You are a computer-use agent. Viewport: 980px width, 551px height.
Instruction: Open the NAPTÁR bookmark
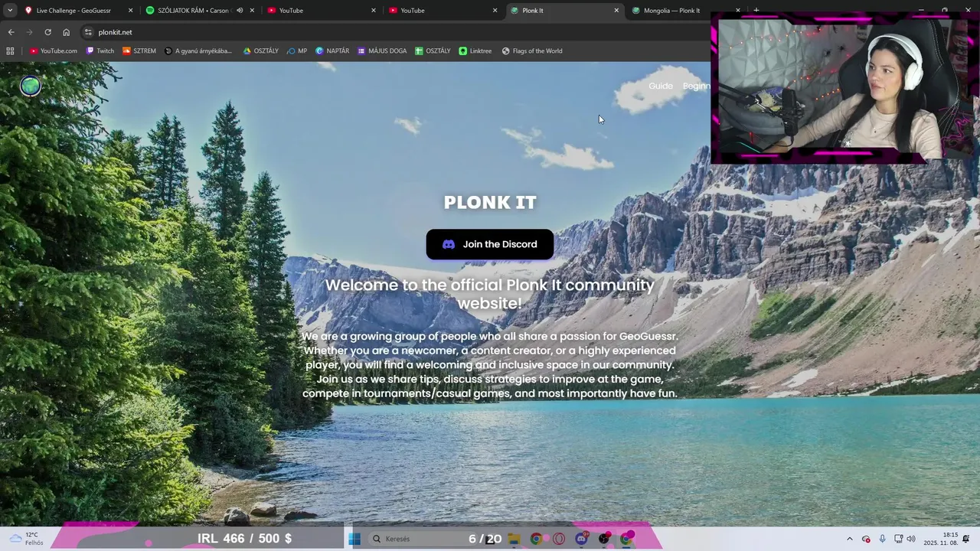click(332, 51)
